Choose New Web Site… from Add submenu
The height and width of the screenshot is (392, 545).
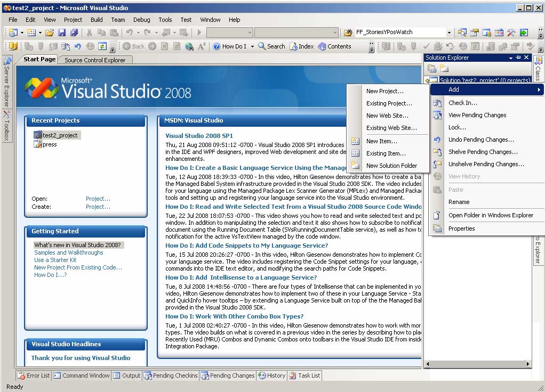[x=388, y=116]
